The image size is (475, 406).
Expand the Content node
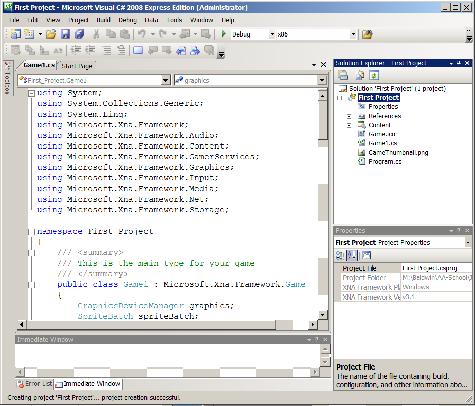[349, 125]
